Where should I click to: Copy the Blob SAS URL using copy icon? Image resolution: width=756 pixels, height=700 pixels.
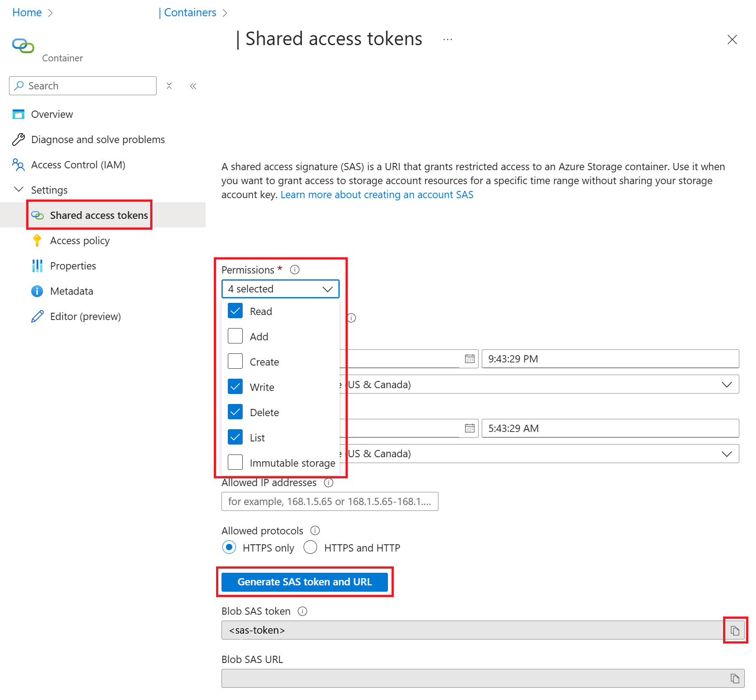click(x=735, y=678)
